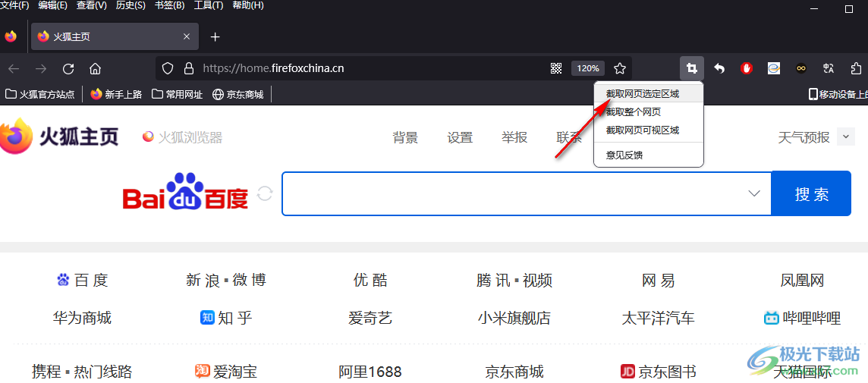This screenshot has height=383, width=868.
Task: Click the tracking protection shield icon
Action: (x=168, y=68)
